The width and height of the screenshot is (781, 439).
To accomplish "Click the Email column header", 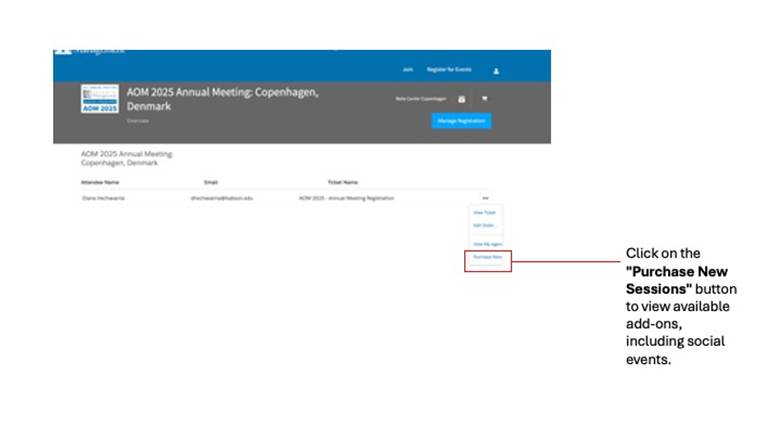I will [x=211, y=182].
